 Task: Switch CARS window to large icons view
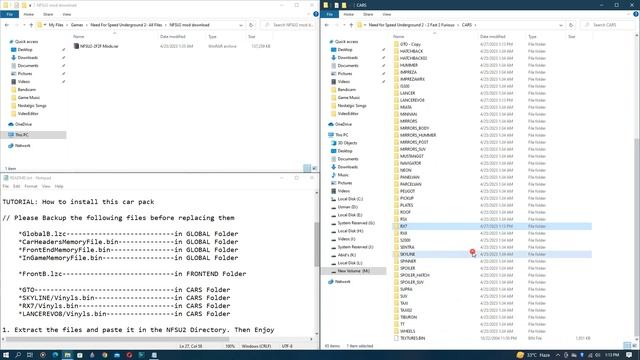coord(634,346)
